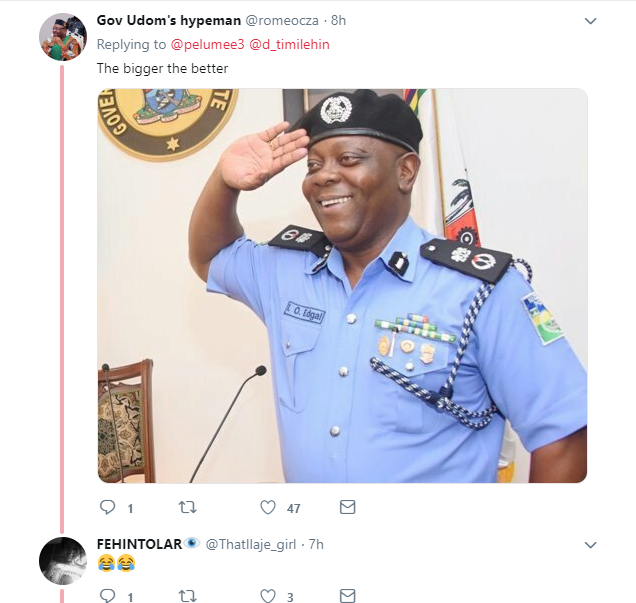Send romeocza's tweet via direct message

(347, 508)
